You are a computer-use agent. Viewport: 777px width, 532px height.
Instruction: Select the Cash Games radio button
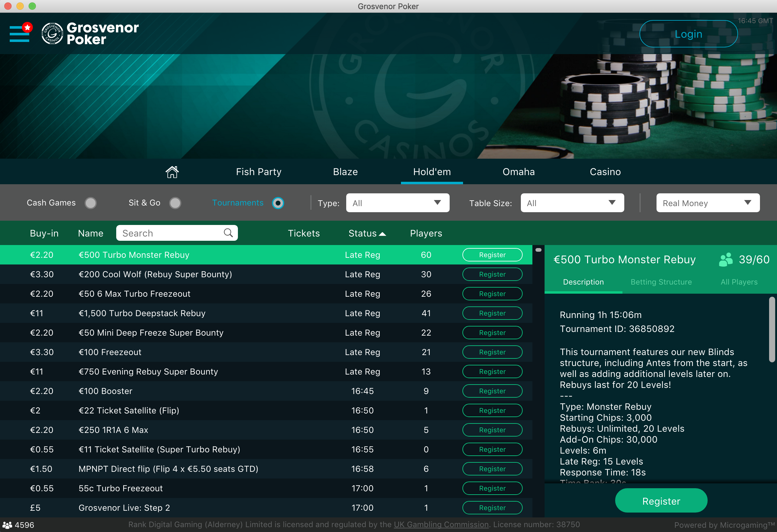tap(90, 203)
